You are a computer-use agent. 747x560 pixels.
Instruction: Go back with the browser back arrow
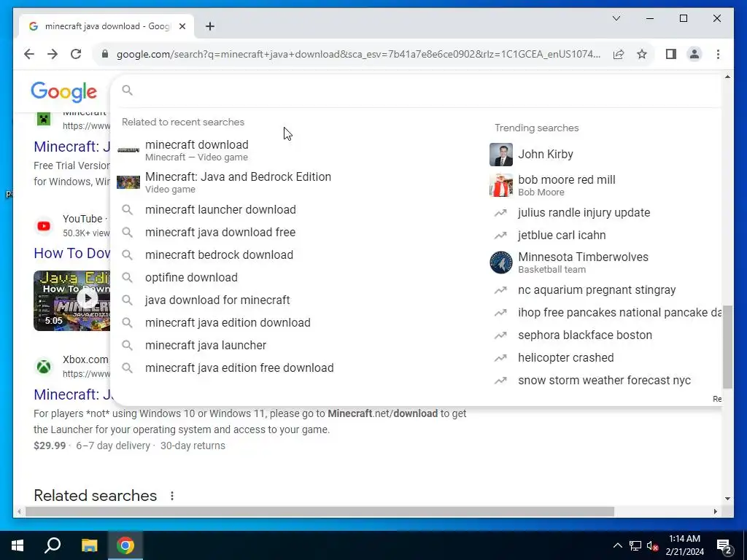29,54
